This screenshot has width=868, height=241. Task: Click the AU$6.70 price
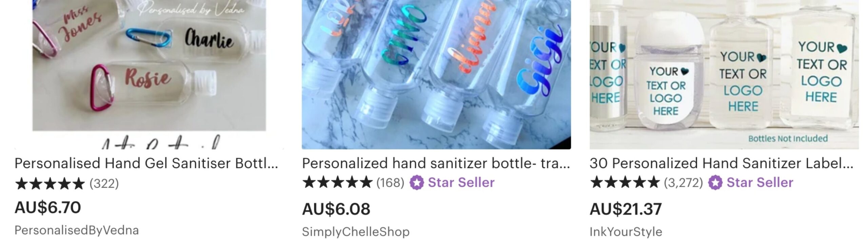pos(48,207)
